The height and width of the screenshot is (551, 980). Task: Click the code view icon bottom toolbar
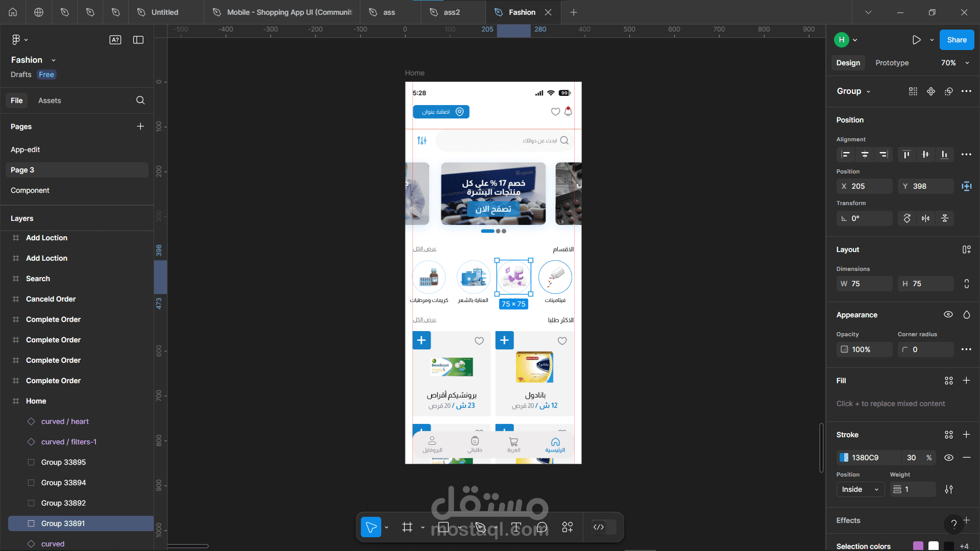pyautogui.click(x=599, y=527)
